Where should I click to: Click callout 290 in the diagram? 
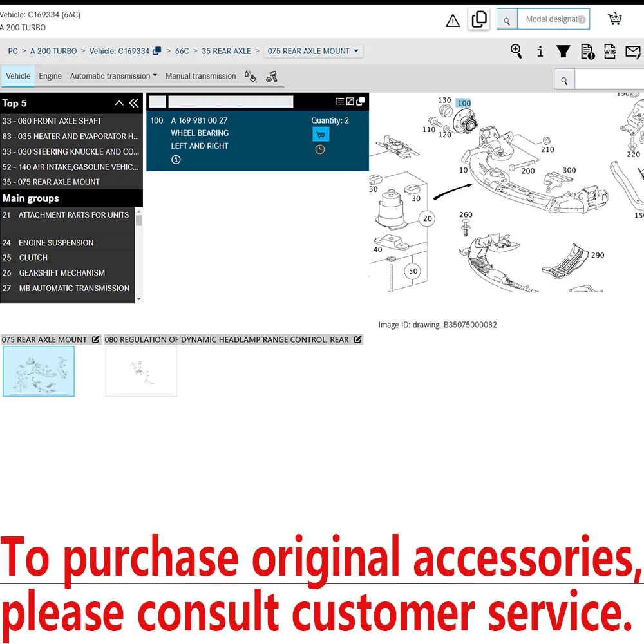point(598,256)
